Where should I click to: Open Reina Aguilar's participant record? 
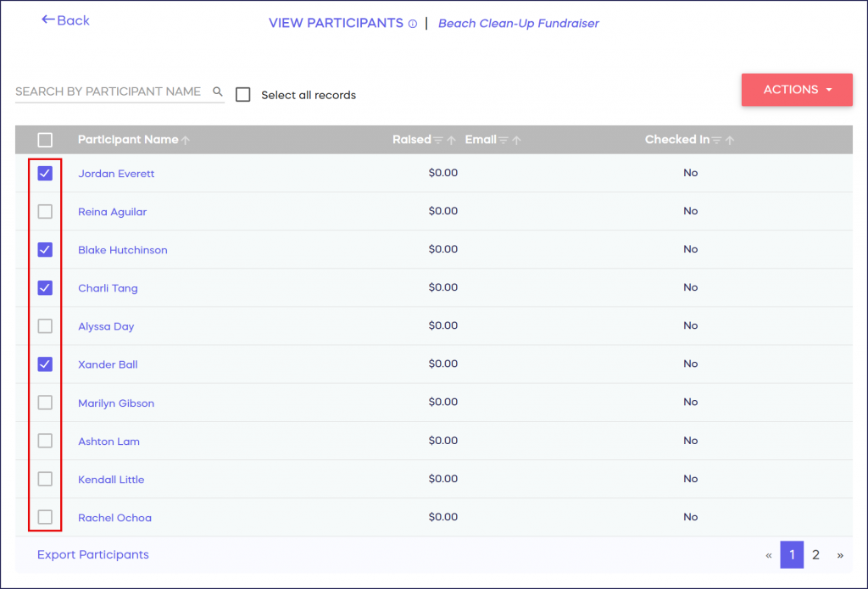click(113, 212)
